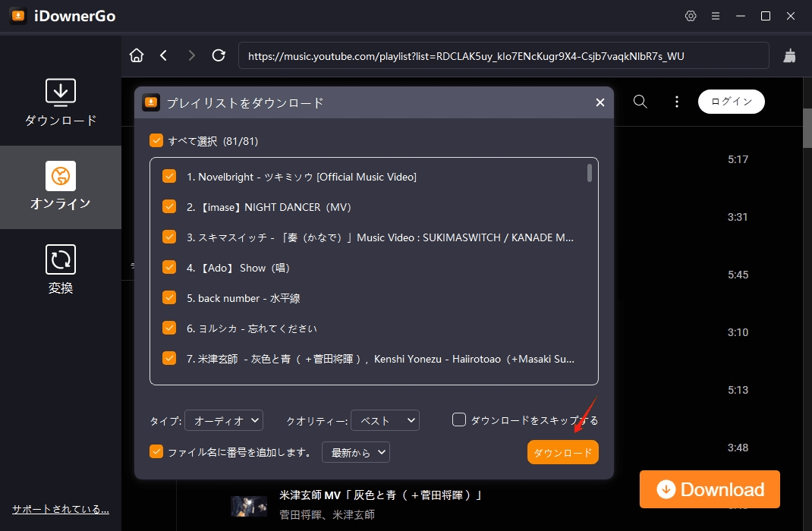Open the クオリティー dropdown showing ベスト
The height and width of the screenshot is (531, 812).
click(x=386, y=419)
